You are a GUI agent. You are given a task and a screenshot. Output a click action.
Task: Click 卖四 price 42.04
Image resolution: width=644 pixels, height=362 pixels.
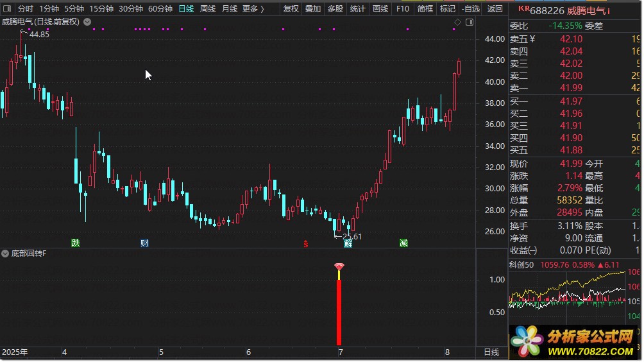pyautogui.click(x=571, y=51)
